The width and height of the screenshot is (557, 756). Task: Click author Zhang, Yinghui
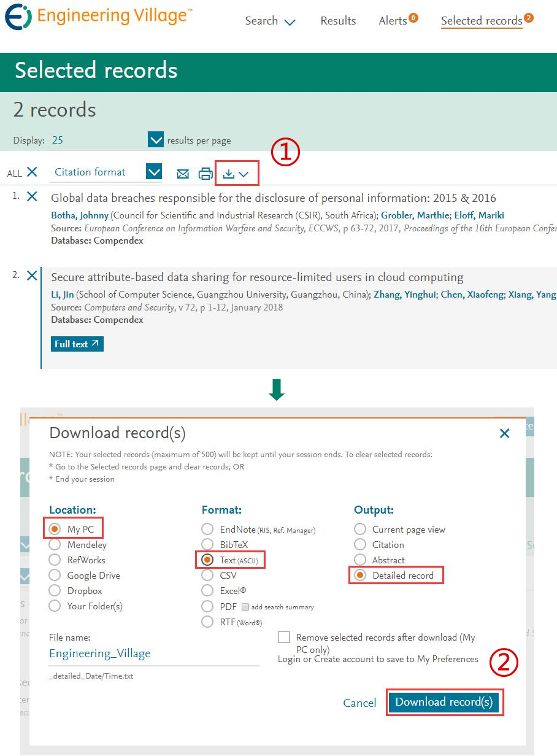404,295
